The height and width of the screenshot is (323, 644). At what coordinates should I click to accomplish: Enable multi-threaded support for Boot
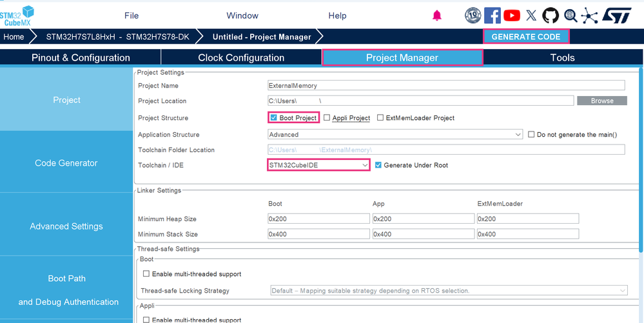146,274
